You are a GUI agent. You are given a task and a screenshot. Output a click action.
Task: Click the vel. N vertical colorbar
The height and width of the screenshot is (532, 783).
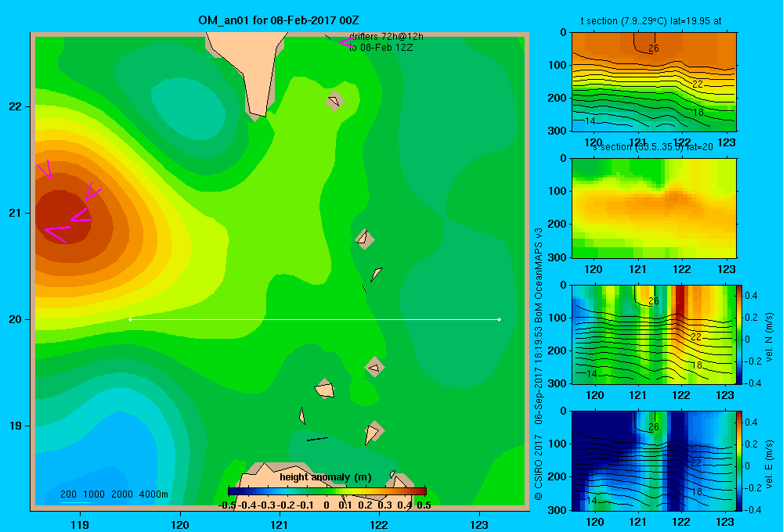(739, 334)
